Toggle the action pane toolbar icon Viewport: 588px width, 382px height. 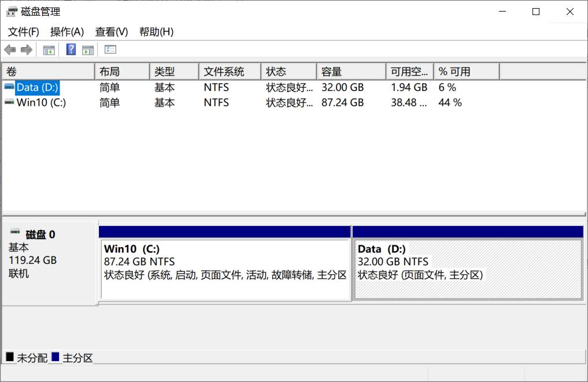coord(88,50)
